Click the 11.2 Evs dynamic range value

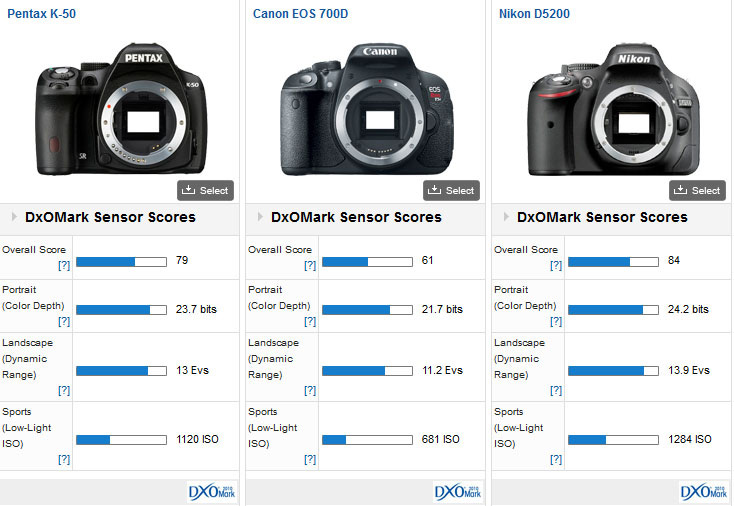[442, 370]
